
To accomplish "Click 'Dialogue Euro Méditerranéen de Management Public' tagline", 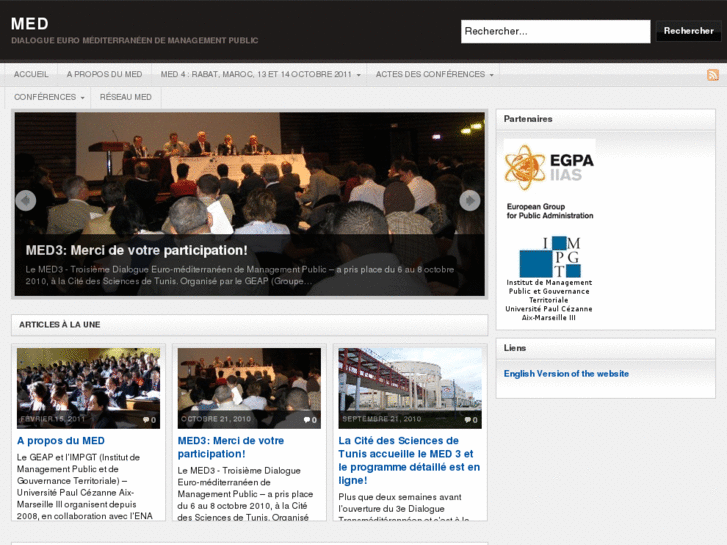I will [134, 41].
